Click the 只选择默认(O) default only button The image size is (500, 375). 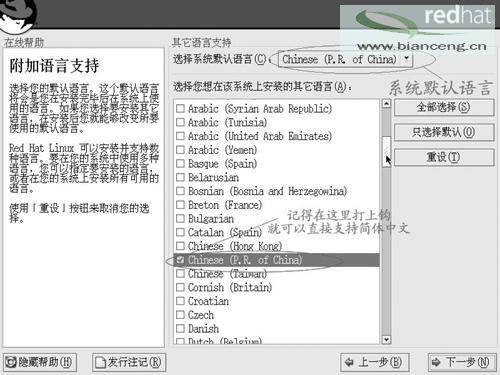tap(444, 132)
